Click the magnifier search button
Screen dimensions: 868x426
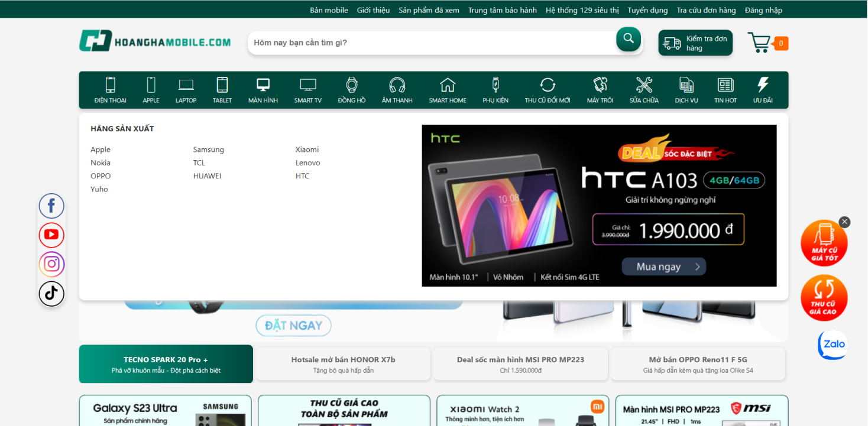coord(628,39)
